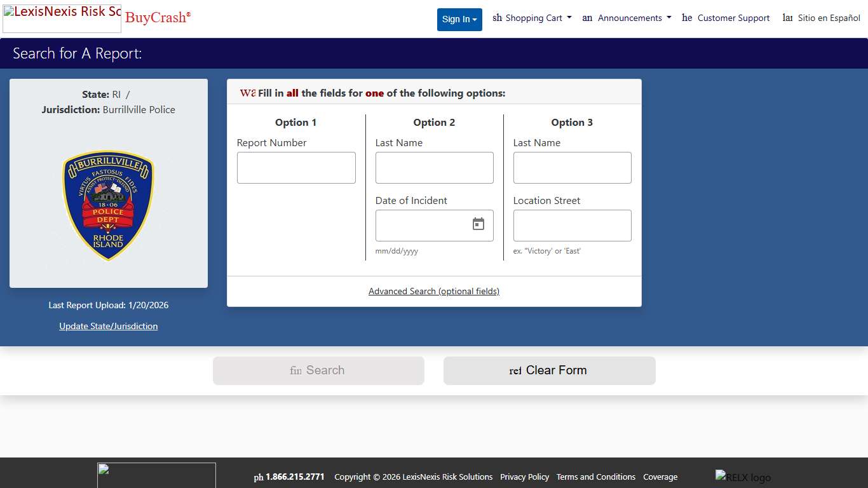Open the Privacy Policy footer link

pyautogui.click(x=524, y=477)
